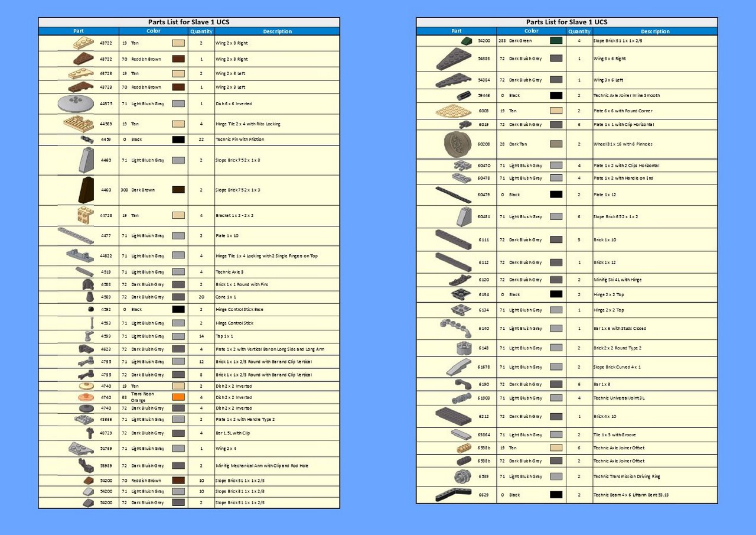The width and height of the screenshot is (756, 535).
Task: Select the Minifig Ski 4L part image
Action: pyautogui.click(x=460, y=280)
